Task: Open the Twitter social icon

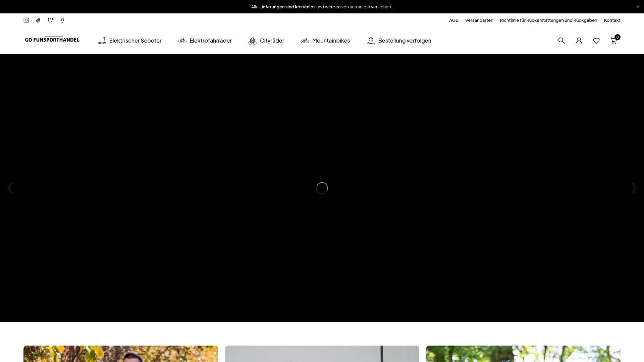Action: coord(50,20)
